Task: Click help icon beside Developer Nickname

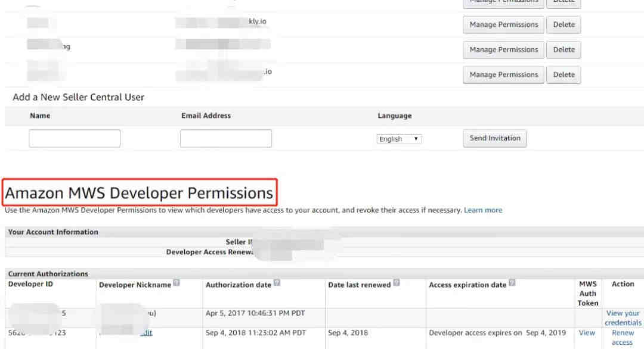Action: click(177, 285)
